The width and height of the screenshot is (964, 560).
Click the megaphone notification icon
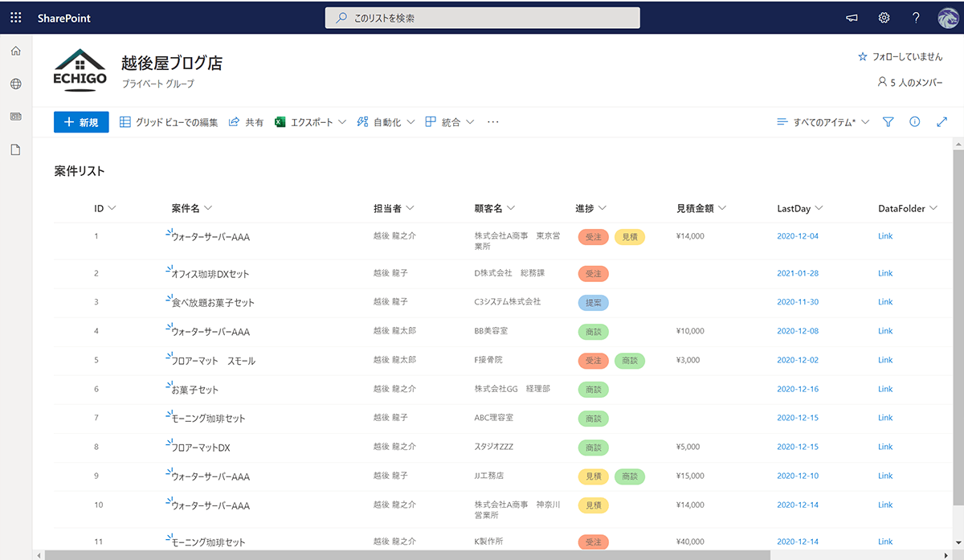[x=852, y=18]
